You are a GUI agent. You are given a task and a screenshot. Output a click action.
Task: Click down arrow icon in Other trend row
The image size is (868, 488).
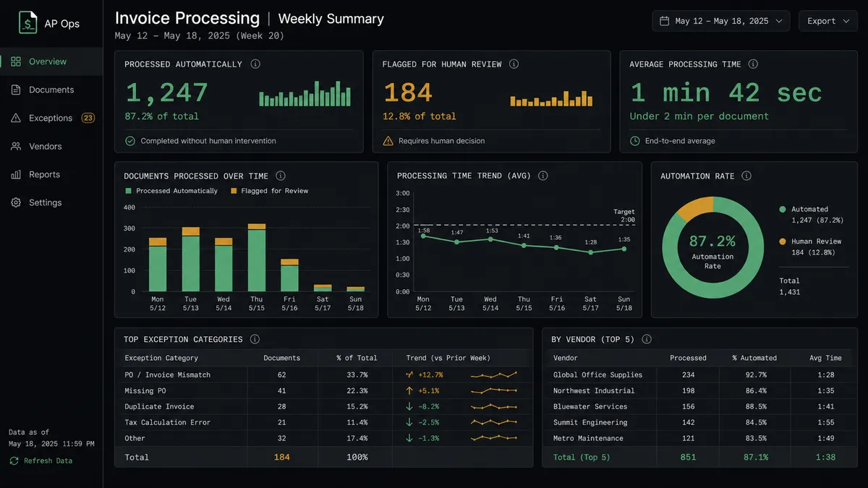[x=409, y=438]
